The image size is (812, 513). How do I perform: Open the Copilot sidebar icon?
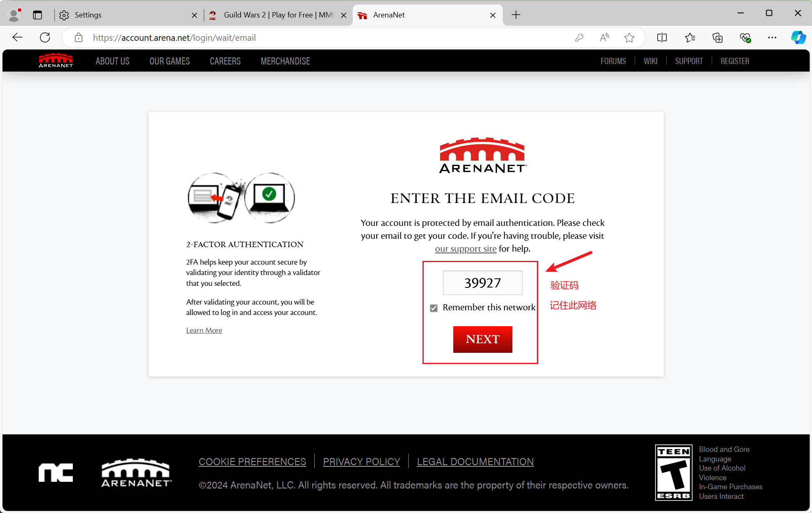tap(798, 37)
